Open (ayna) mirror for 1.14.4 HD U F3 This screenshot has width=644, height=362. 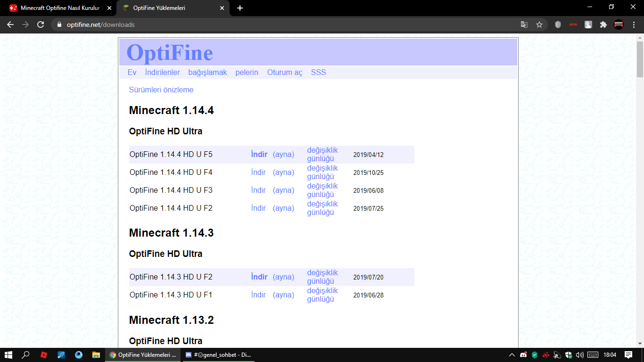tap(283, 190)
